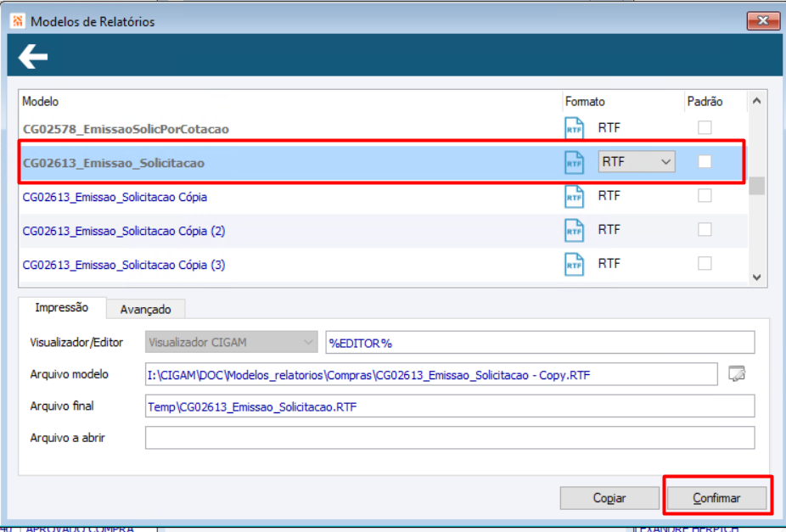Check Padrão for Emissao_Solicitacao Cópia (3)
Screen dimensions: 786x532
coord(705,264)
